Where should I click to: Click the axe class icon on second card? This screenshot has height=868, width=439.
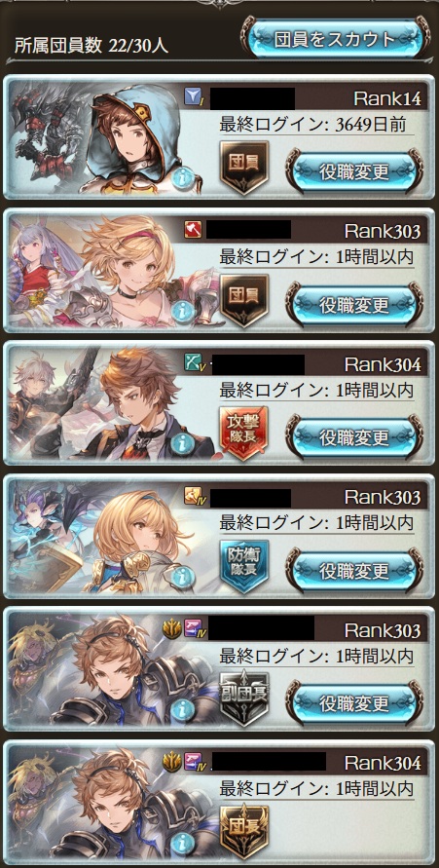click(x=193, y=230)
